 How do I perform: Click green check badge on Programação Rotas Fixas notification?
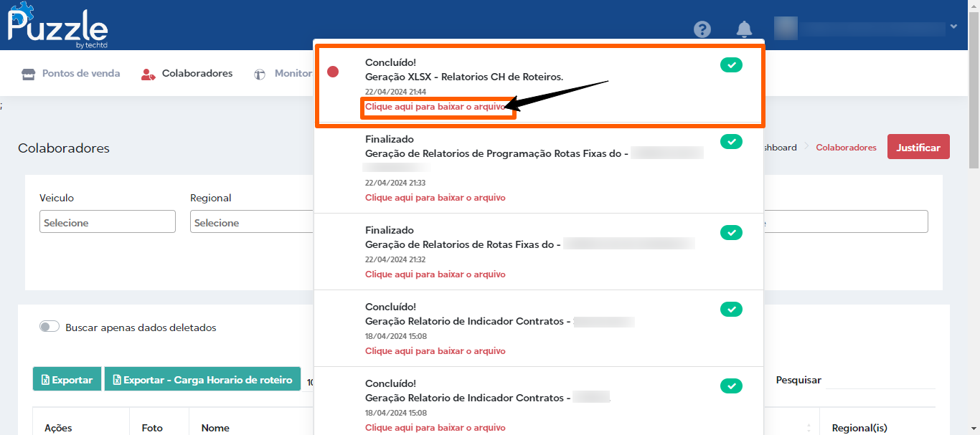(x=731, y=142)
